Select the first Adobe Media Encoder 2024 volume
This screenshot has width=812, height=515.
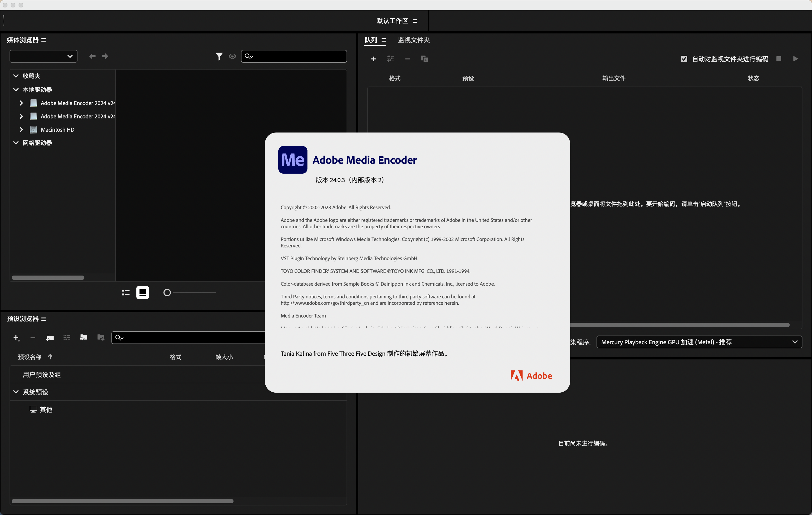78,103
